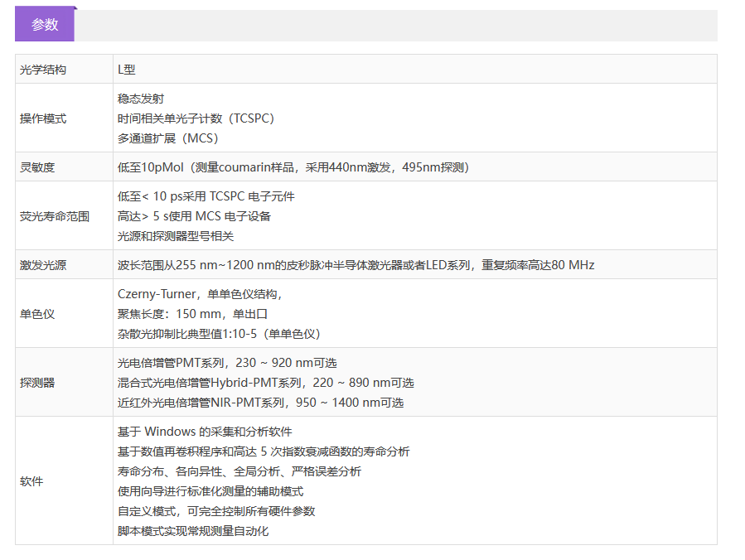Select the 参数 tab
The width and height of the screenshot is (745, 560).
pyautogui.click(x=45, y=25)
